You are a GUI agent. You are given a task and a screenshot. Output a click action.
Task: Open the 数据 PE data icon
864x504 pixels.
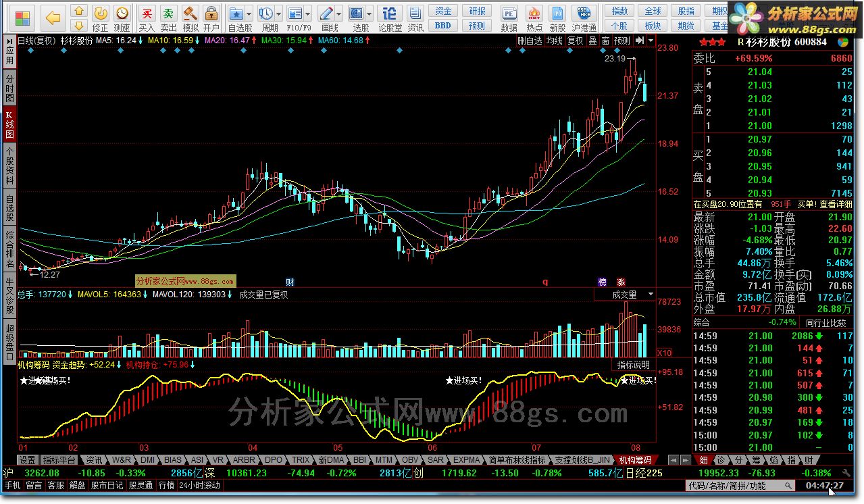click(509, 18)
